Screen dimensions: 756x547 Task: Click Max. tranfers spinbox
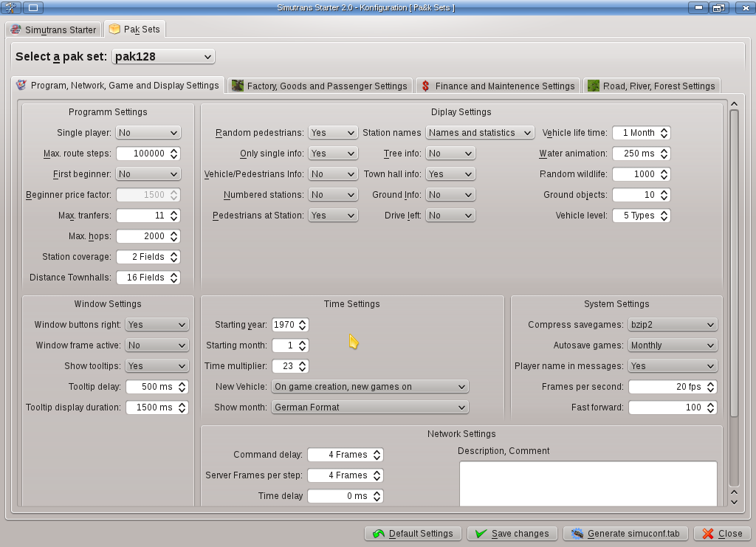click(x=148, y=216)
